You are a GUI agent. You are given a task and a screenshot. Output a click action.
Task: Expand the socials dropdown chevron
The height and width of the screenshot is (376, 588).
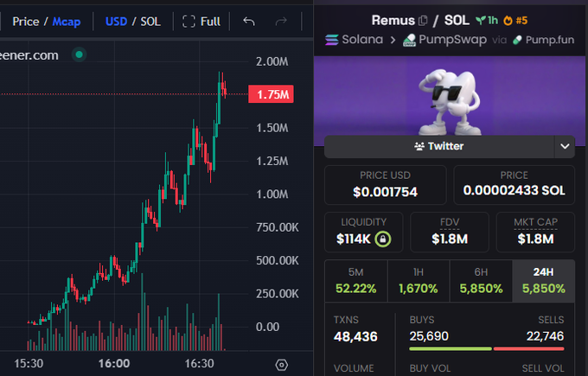click(565, 146)
